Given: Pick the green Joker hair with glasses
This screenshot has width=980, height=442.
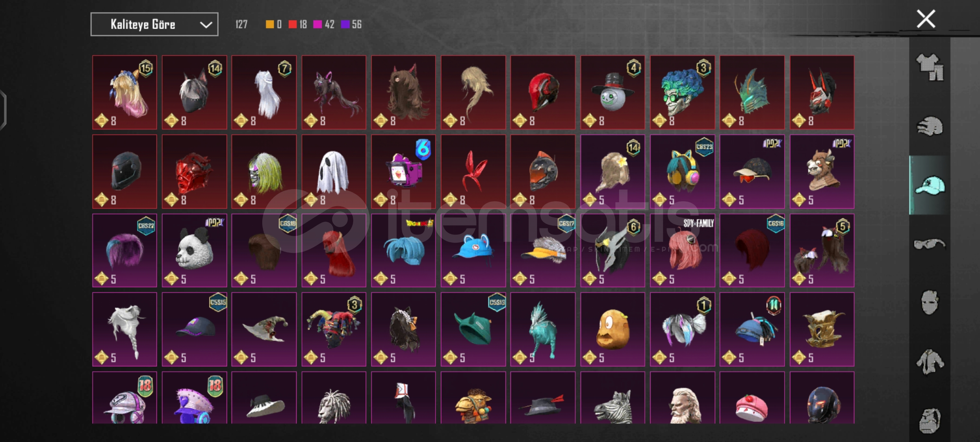Looking at the screenshot, I should click(x=683, y=92).
